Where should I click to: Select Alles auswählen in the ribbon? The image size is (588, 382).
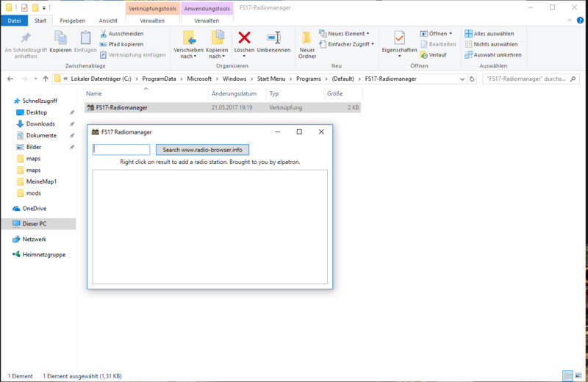492,34
